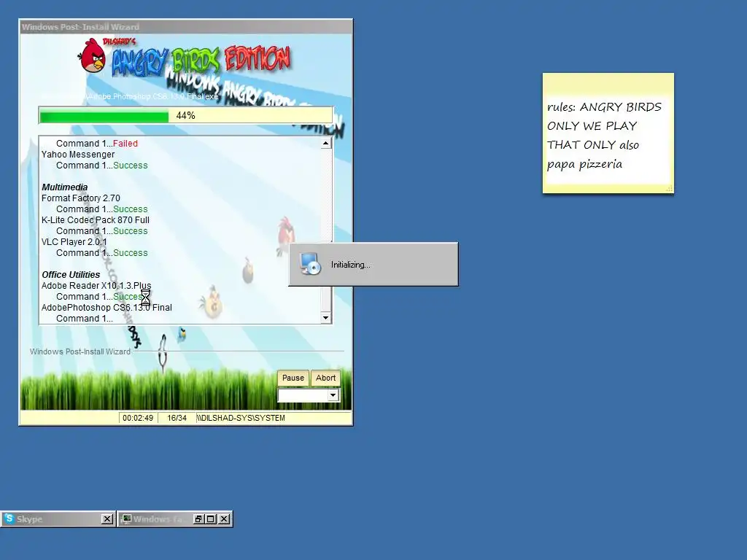Click the sticky note top bar

click(x=608, y=83)
